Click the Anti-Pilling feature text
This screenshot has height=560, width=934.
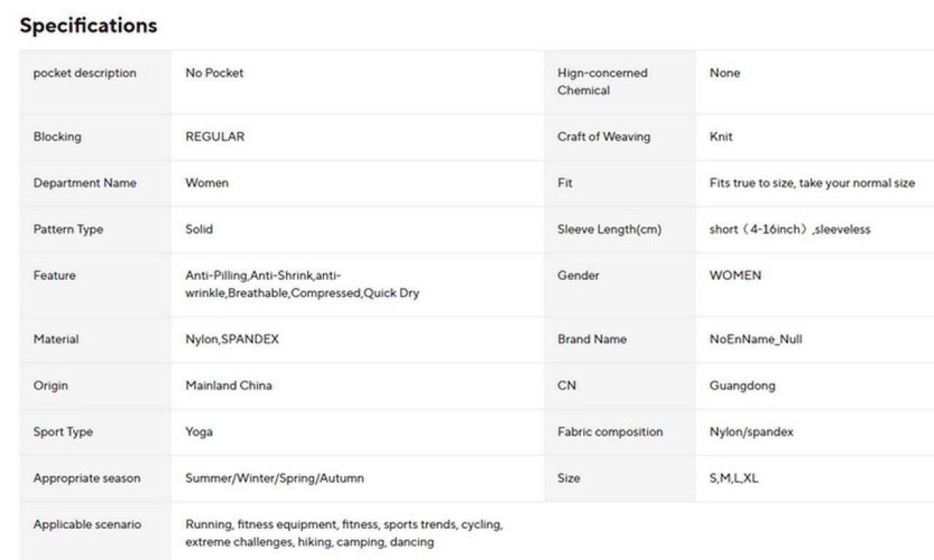[217, 276]
